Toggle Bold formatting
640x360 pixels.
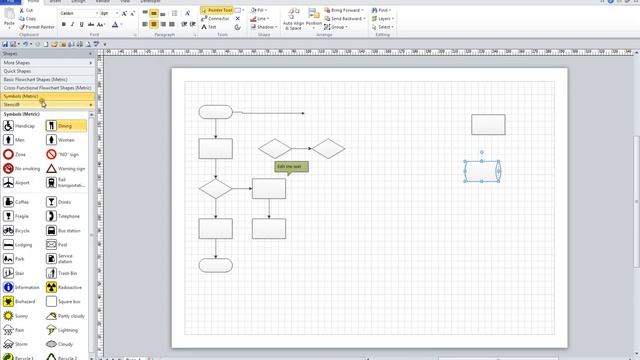point(64,24)
